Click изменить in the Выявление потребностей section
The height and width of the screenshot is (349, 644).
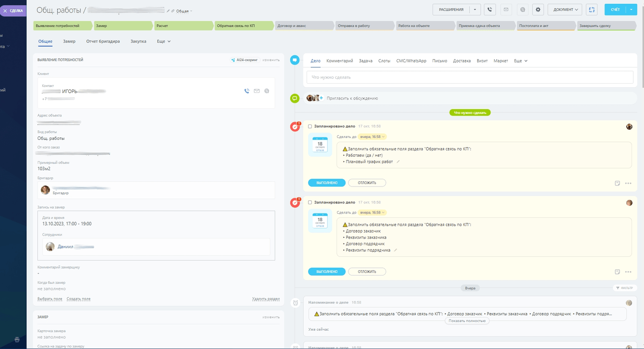pyautogui.click(x=271, y=60)
